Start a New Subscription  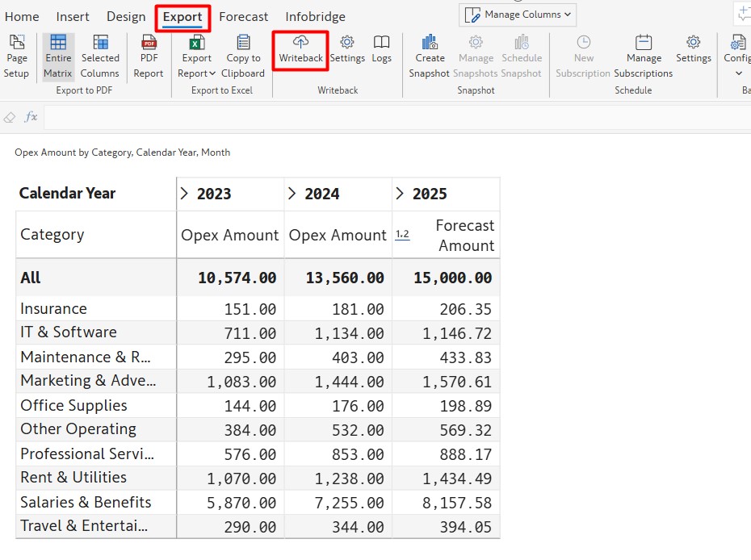tap(583, 56)
